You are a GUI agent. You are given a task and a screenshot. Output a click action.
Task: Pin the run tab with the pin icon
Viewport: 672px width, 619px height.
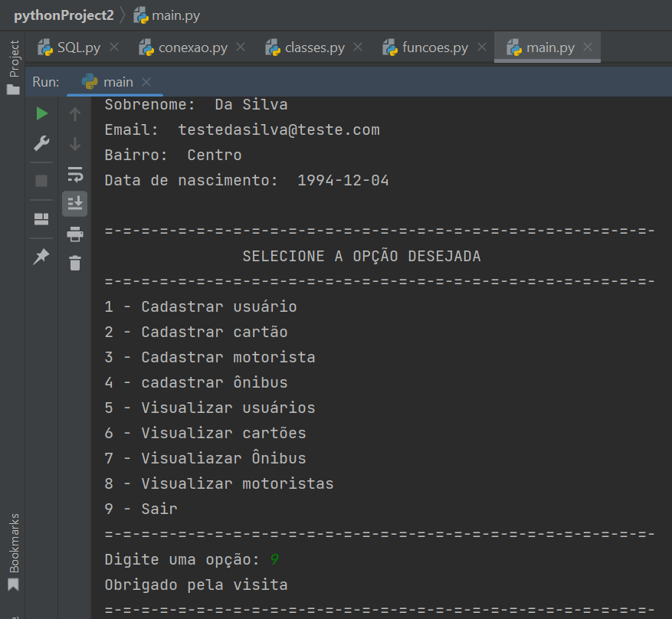coord(41,257)
